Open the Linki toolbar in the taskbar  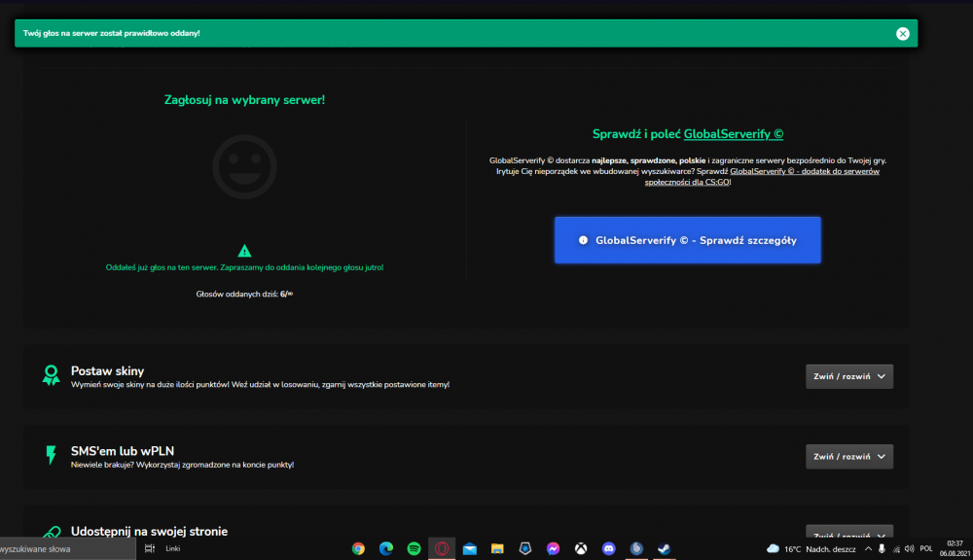pos(172,548)
